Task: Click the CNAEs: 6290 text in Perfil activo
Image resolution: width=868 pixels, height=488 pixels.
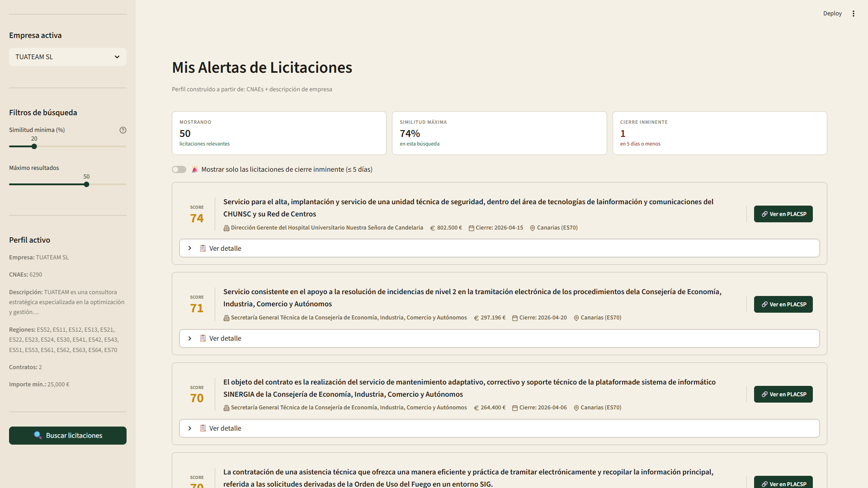Action: pyautogui.click(x=26, y=275)
